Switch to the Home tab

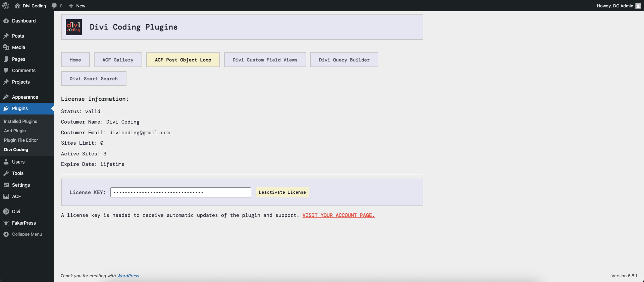[75, 60]
